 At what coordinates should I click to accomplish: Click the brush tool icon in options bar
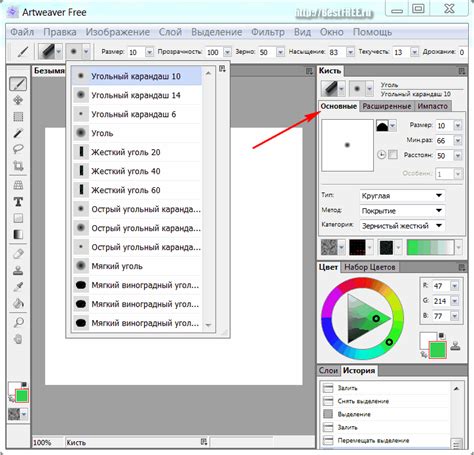tap(23, 52)
